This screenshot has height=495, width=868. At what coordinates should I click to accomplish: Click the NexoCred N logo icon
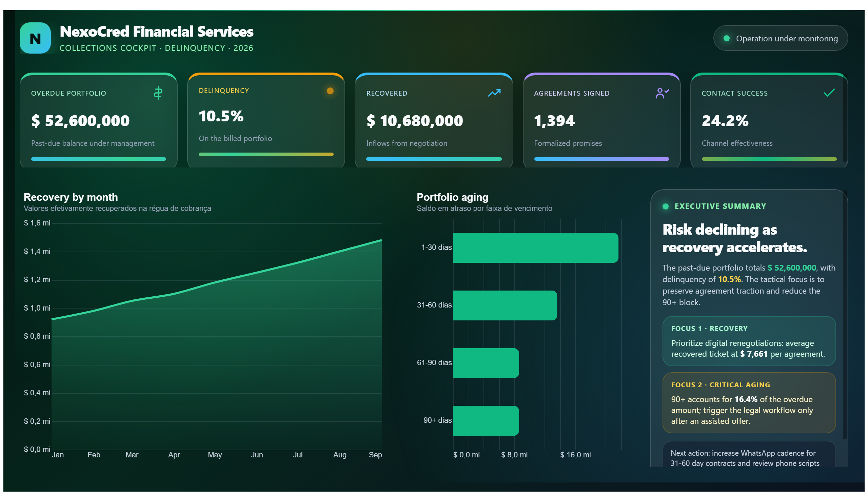pos(35,38)
